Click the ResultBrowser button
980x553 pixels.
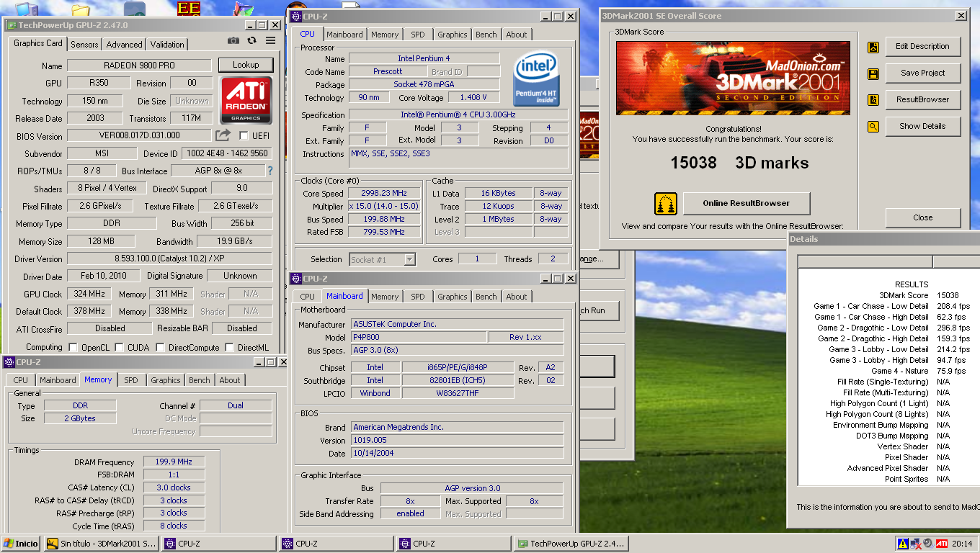(x=922, y=99)
